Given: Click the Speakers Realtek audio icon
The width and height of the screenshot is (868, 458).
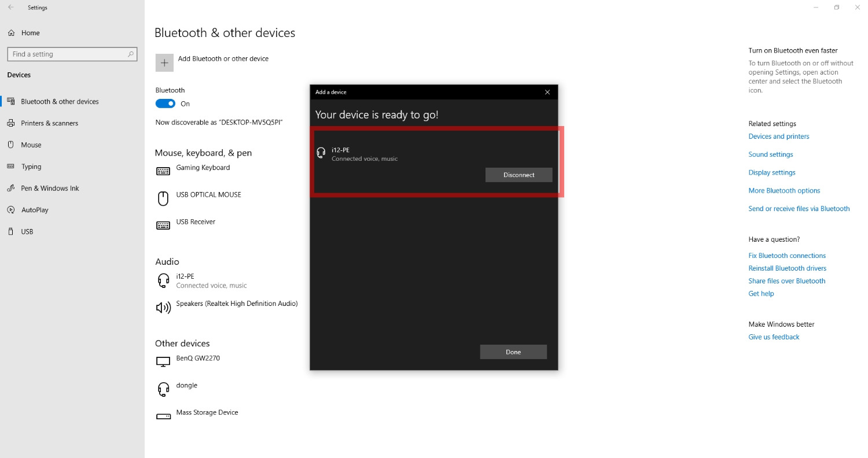Looking at the screenshot, I should (163, 307).
